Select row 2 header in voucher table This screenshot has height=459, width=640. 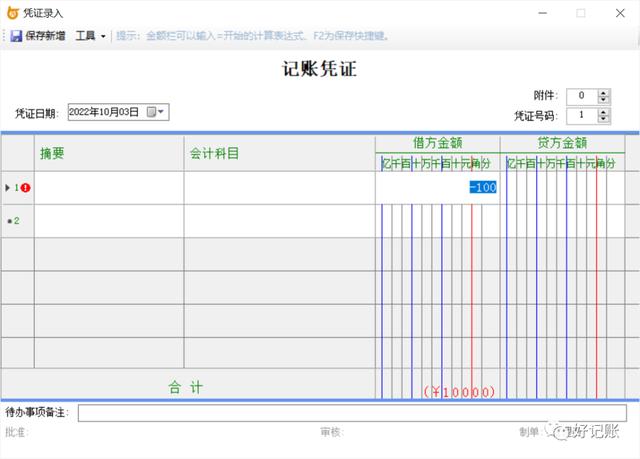18,221
